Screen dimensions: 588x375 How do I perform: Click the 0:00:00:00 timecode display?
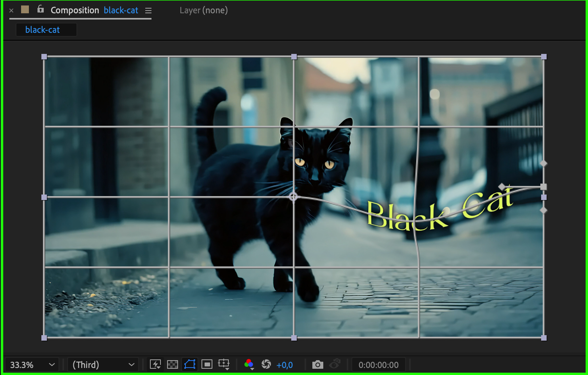tap(378, 365)
